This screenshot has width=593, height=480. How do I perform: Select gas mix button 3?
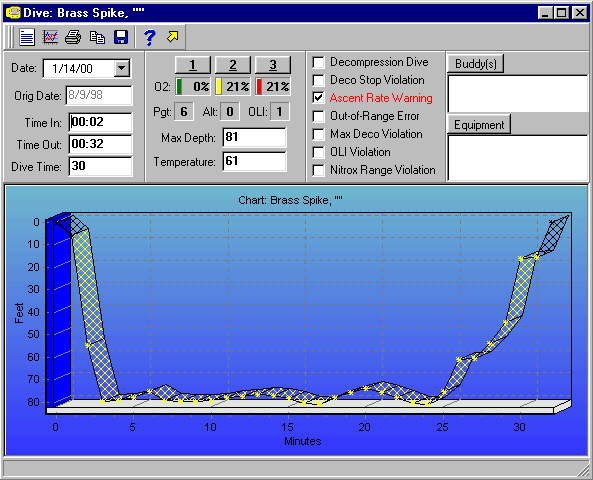point(273,65)
